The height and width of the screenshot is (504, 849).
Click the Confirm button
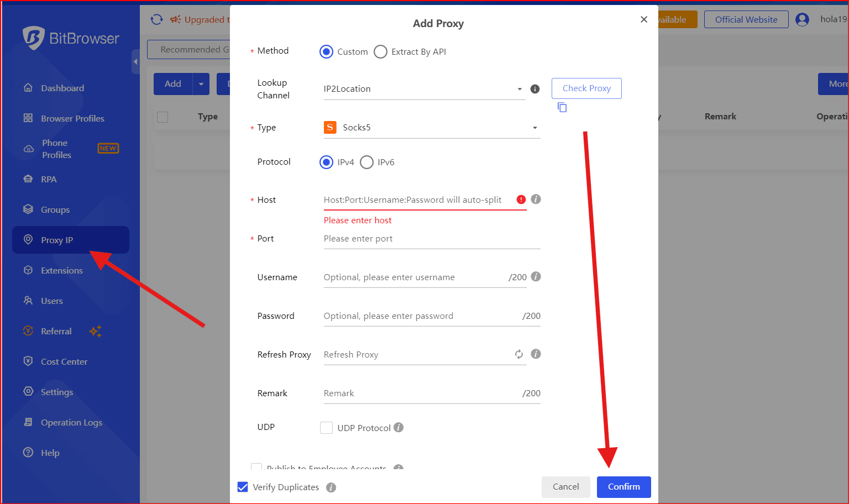(624, 487)
